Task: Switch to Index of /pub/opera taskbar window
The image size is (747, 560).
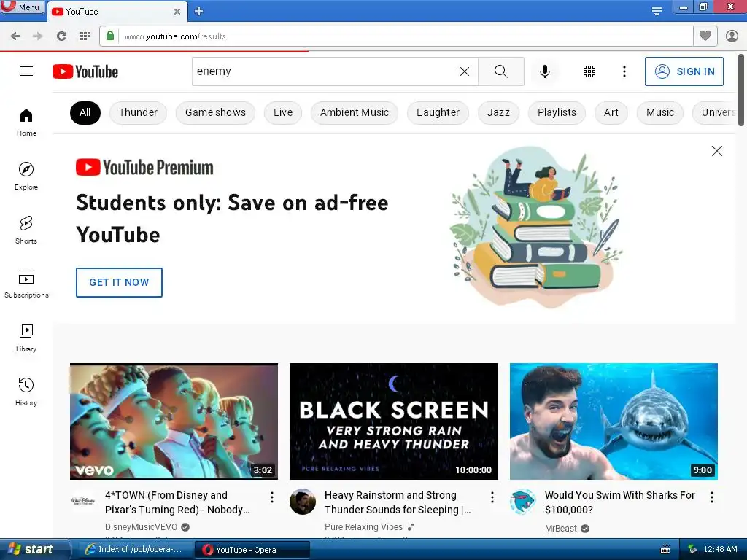Action: [x=134, y=550]
